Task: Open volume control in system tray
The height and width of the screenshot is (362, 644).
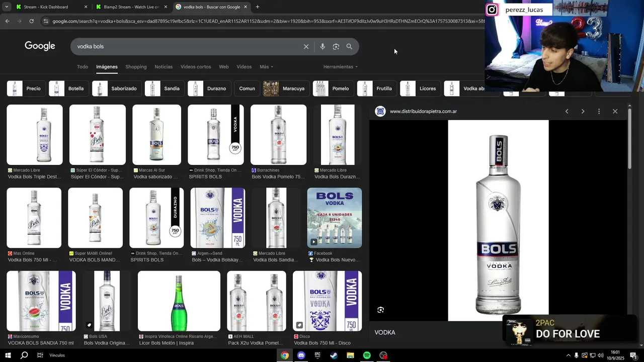Action: [600, 355]
